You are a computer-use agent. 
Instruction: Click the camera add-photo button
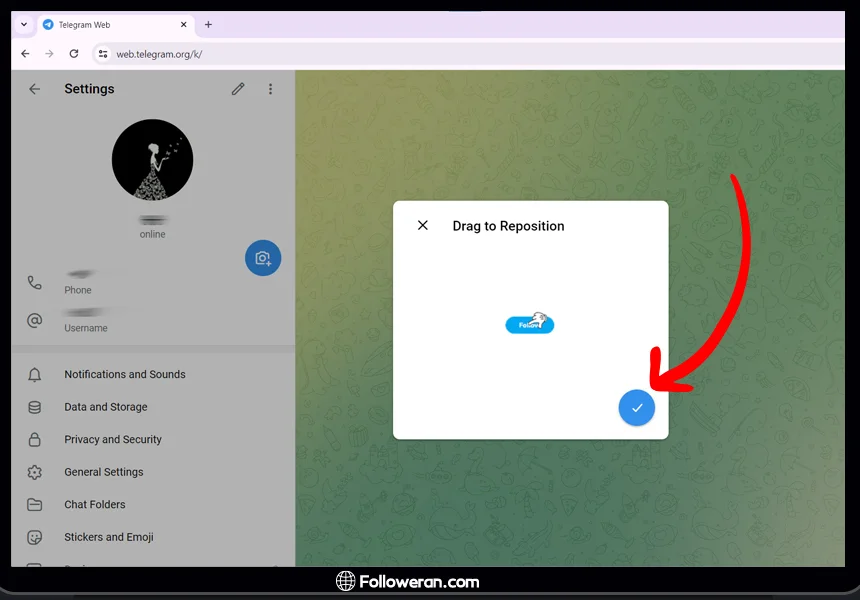click(x=263, y=258)
